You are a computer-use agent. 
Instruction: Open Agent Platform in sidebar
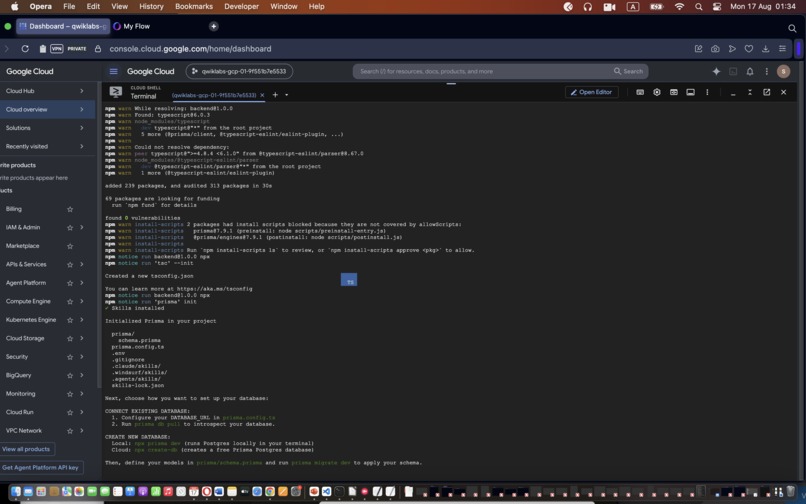coord(26,283)
